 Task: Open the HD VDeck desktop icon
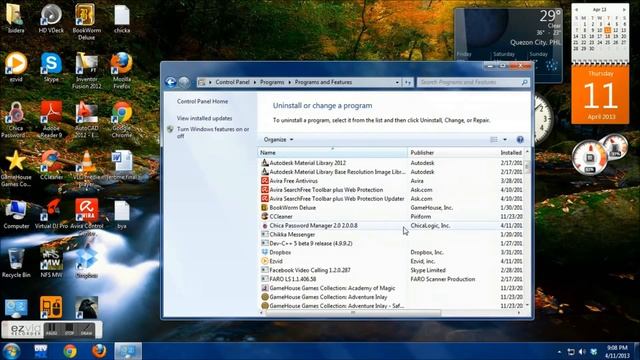pos(51,18)
